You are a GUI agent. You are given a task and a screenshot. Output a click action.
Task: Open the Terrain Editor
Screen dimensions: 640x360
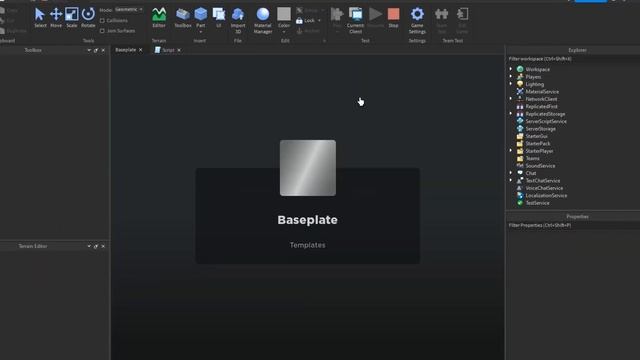(159, 18)
